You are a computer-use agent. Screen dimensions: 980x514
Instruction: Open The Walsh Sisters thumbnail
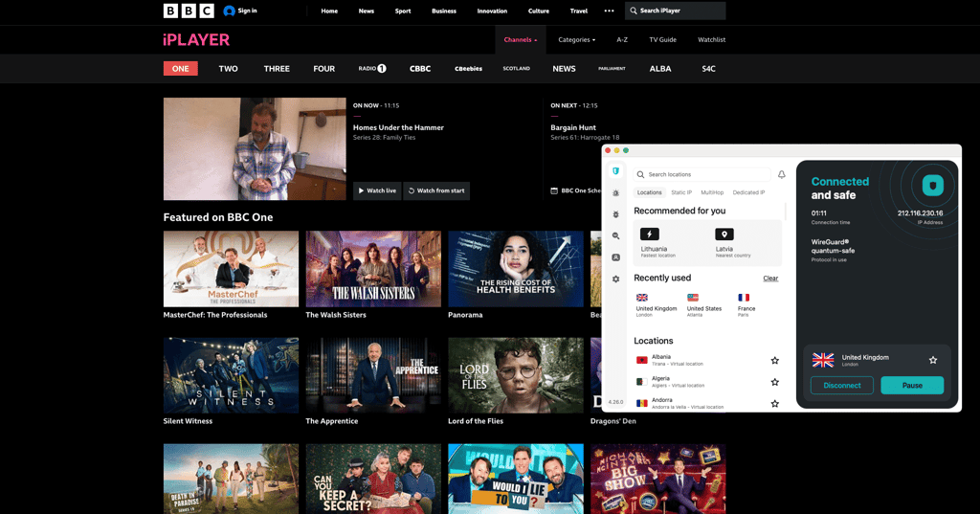point(373,269)
